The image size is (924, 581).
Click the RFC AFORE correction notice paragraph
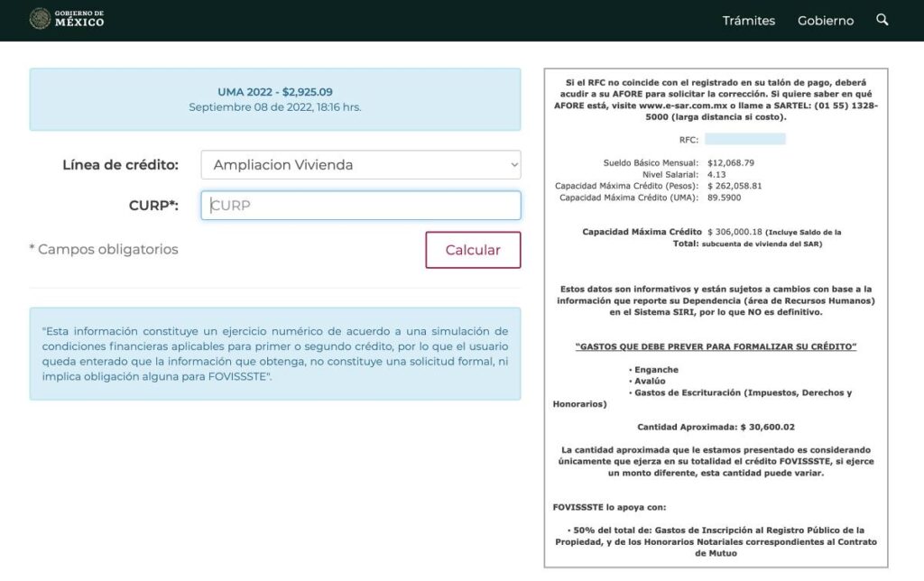coord(716,99)
